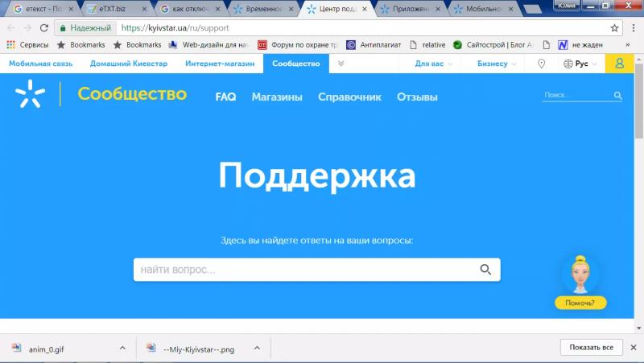Go back with the browser back arrow
The height and width of the screenshot is (363, 644).
(x=11, y=28)
